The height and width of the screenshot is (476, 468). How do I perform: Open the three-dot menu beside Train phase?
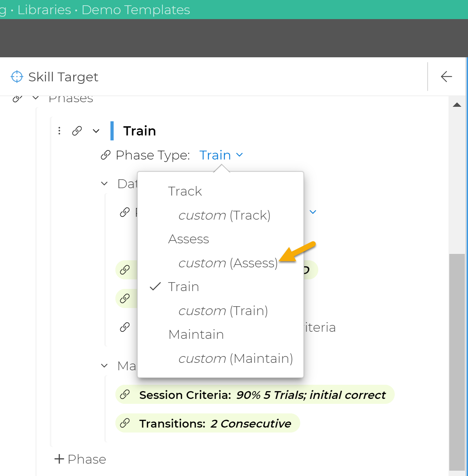tap(59, 131)
